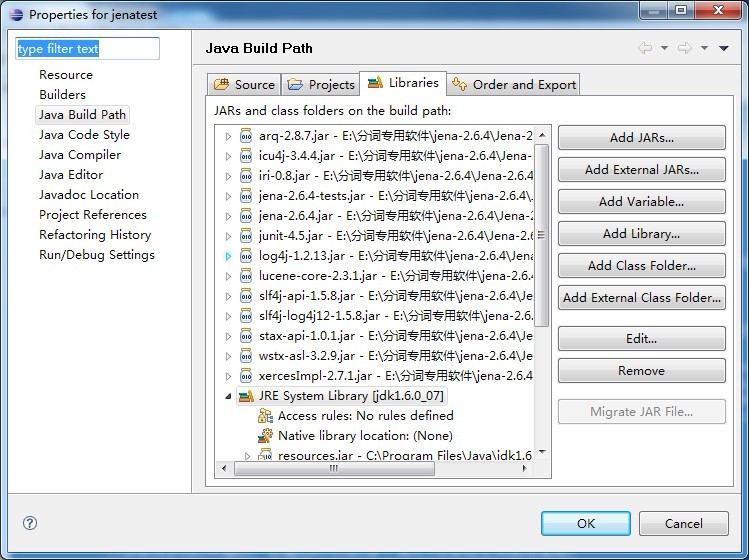Click the stax-api-1.0.1.jar file icon
This screenshot has width=749, height=560.
pos(246,336)
